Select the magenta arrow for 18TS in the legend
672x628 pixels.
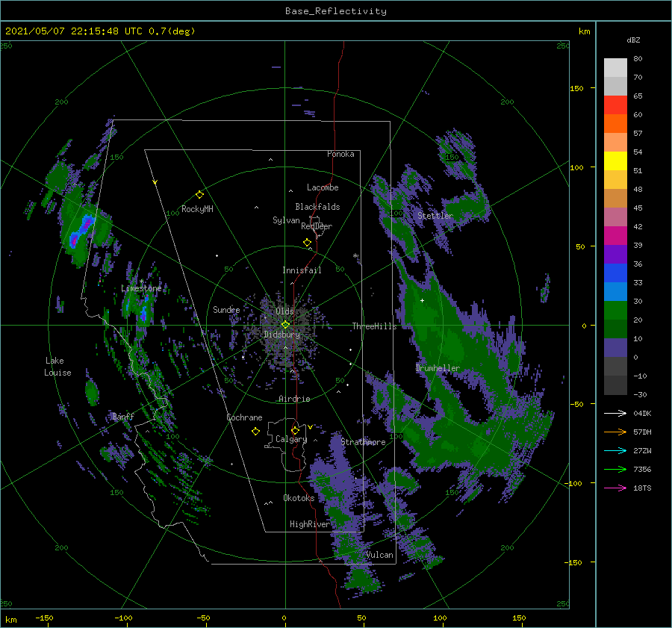615,488
